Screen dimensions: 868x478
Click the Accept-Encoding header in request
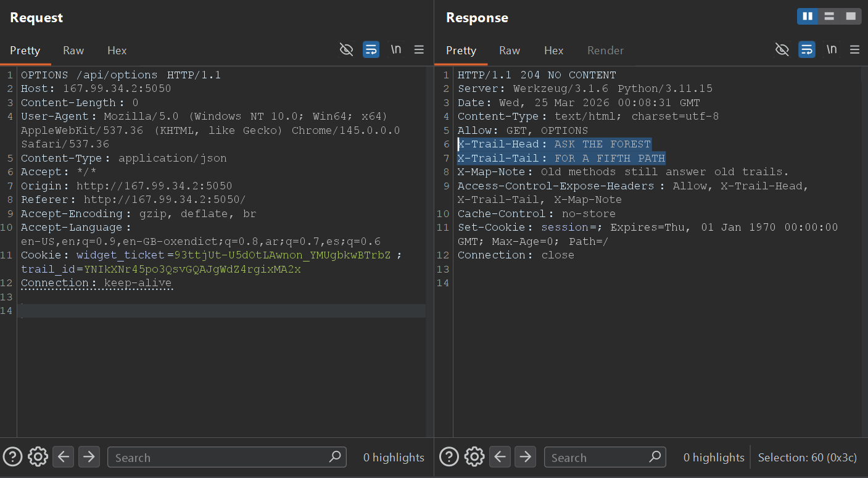tap(138, 214)
